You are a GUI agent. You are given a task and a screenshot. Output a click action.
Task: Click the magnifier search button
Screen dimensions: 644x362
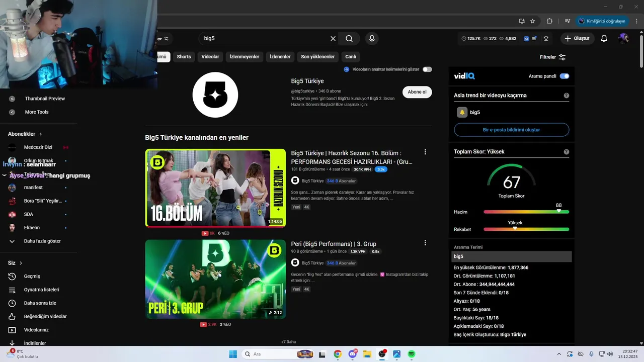(349, 39)
